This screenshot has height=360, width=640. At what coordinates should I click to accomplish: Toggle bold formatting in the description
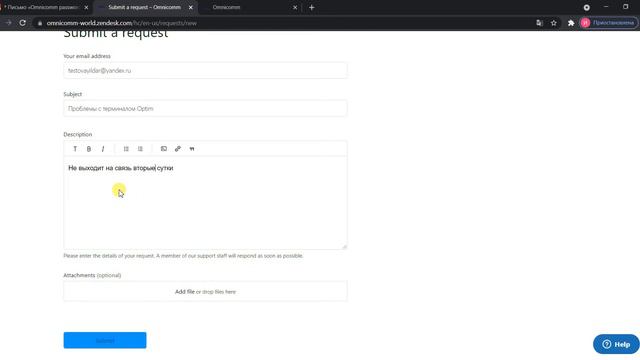(89, 149)
